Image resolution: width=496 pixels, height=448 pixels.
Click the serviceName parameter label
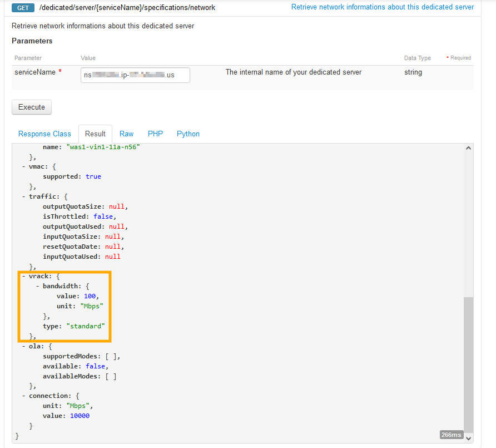pyautogui.click(x=35, y=72)
